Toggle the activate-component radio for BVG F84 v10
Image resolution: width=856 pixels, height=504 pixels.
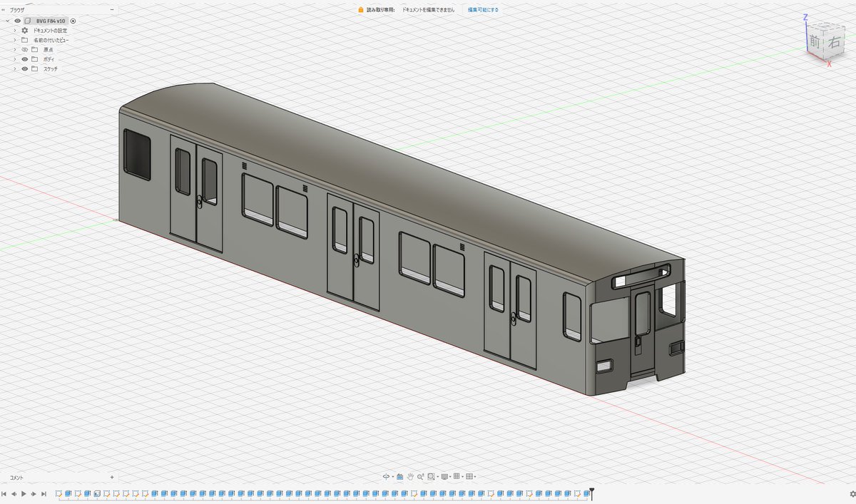pos(73,21)
